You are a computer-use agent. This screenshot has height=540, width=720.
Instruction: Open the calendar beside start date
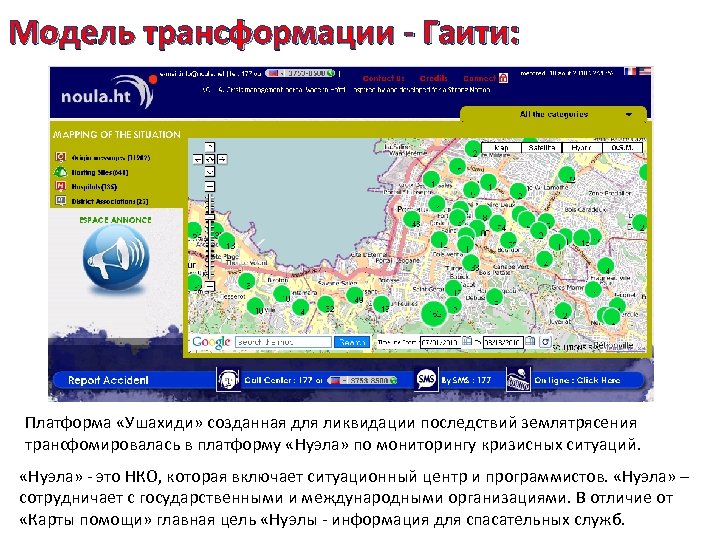tap(467, 341)
